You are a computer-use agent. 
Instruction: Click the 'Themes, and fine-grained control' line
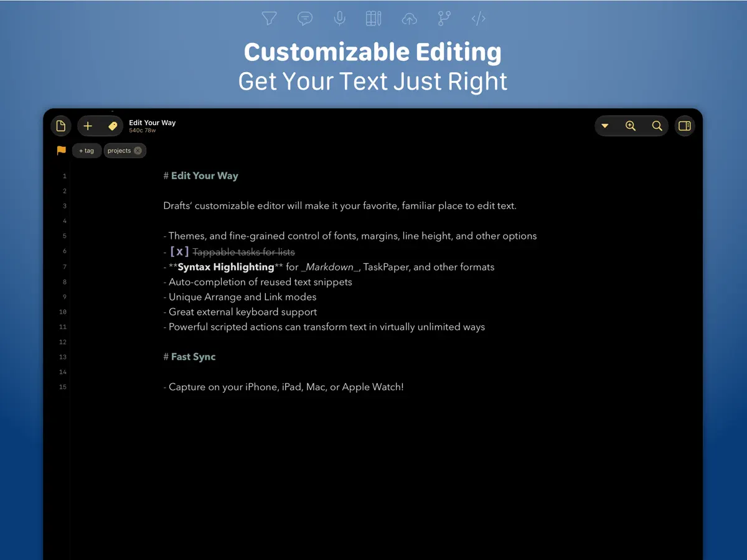tap(350, 236)
